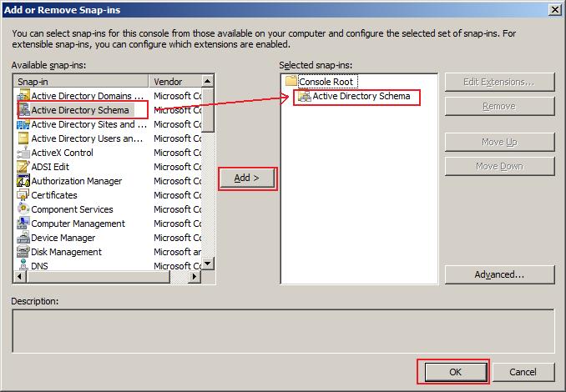Screen dimensions: 566x392
Task: Confirm with the OK button
Action: 456,372
